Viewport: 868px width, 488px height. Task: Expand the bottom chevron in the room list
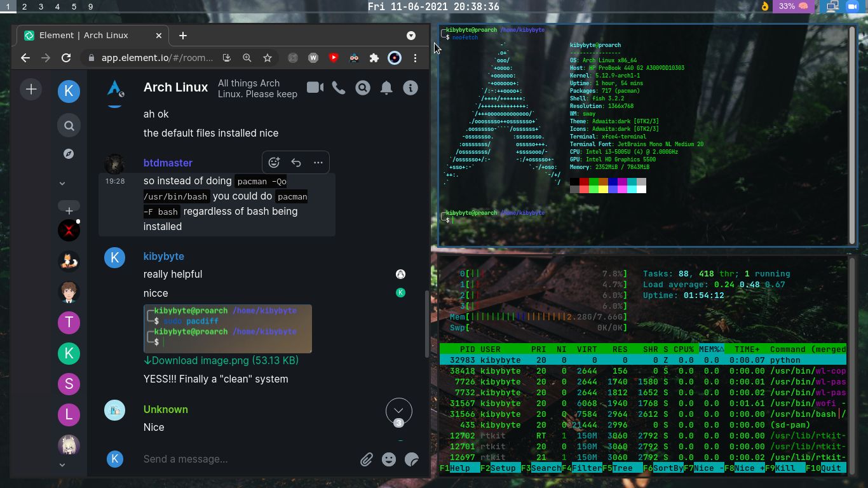[x=62, y=464]
